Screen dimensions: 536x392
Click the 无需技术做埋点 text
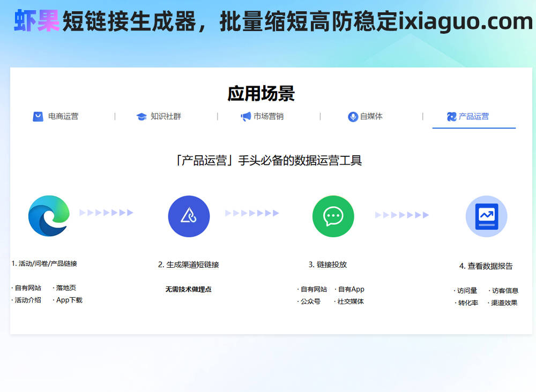click(x=188, y=289)
